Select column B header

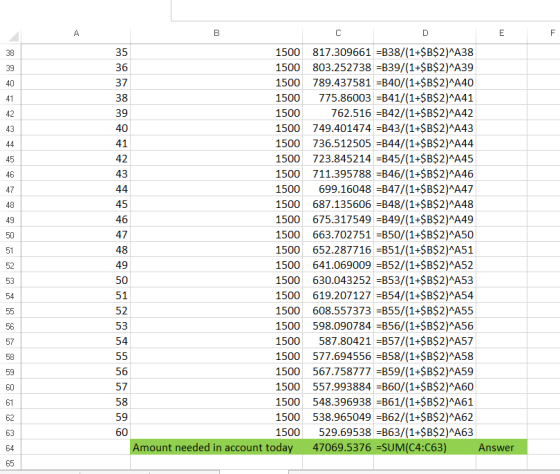216,33
